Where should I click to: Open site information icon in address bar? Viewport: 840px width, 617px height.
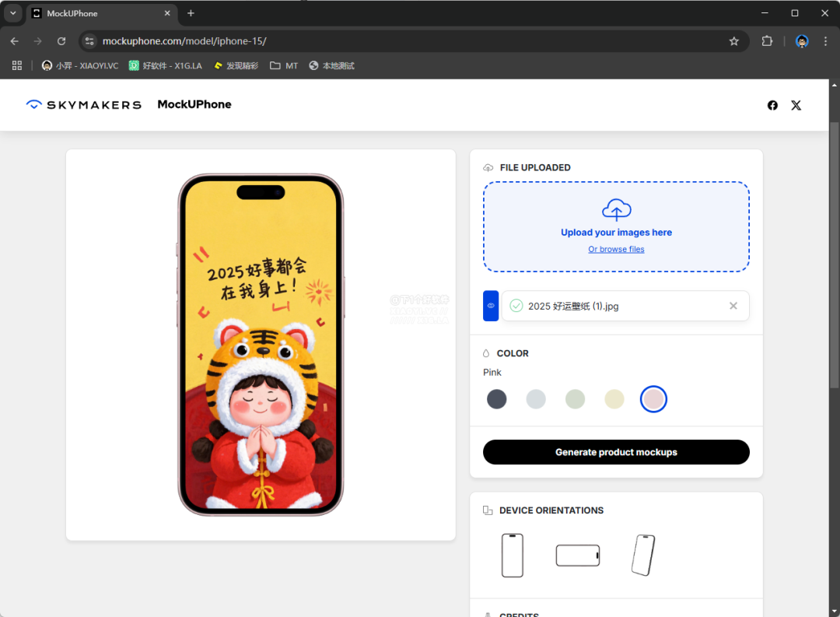click(89, 41)
